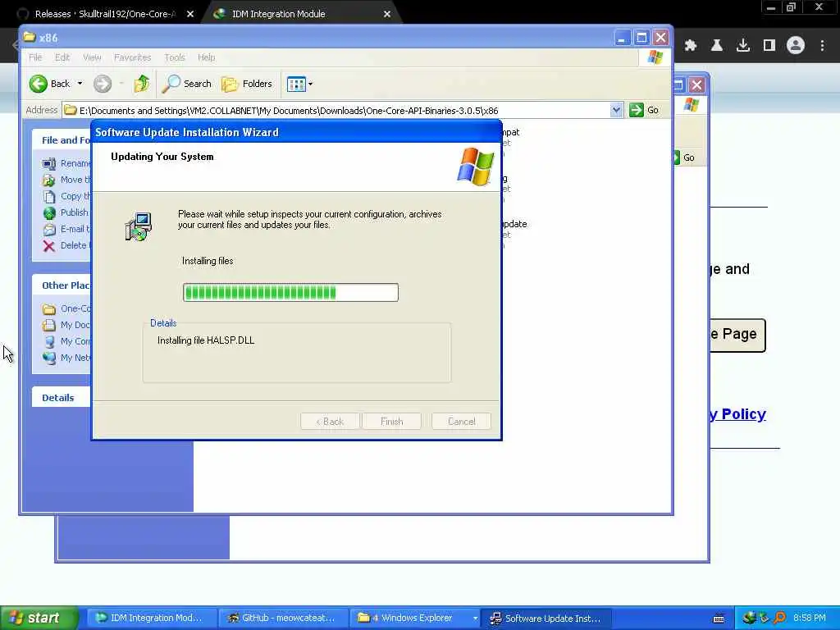Click the Other Places panel header
840x630 pixels.
[x=61, y=285]
